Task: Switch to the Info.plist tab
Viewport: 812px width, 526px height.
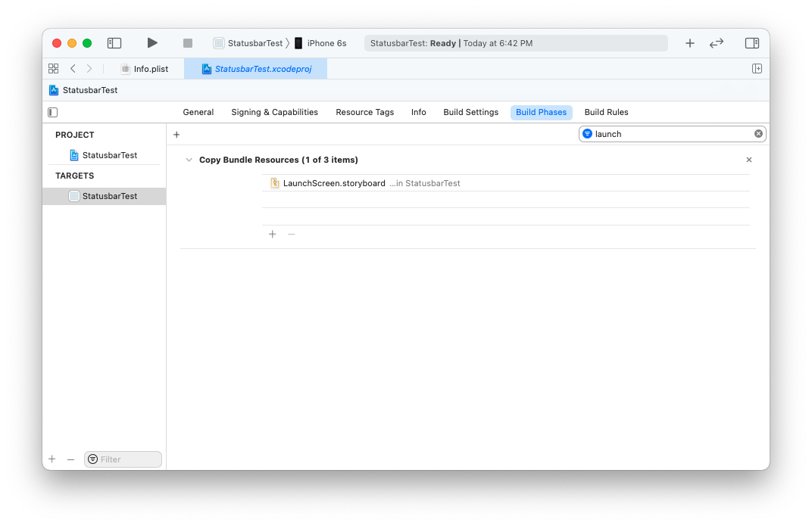Action: point(145,69)
